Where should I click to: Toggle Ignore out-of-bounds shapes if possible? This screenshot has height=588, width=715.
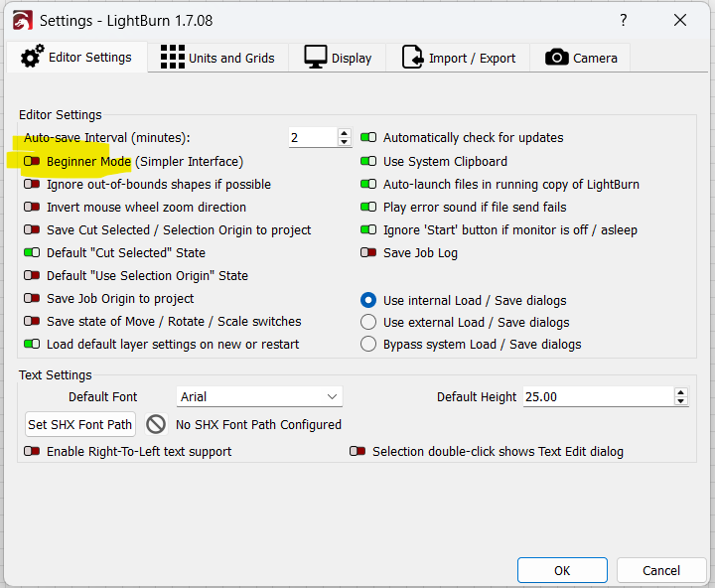(x=32, y=184)
